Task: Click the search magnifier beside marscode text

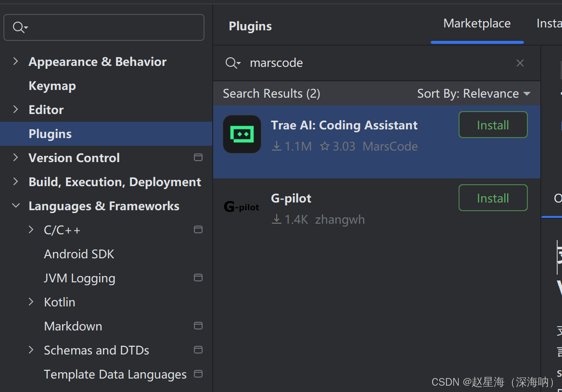Action: pyautogui.click(x=232, y=63)
